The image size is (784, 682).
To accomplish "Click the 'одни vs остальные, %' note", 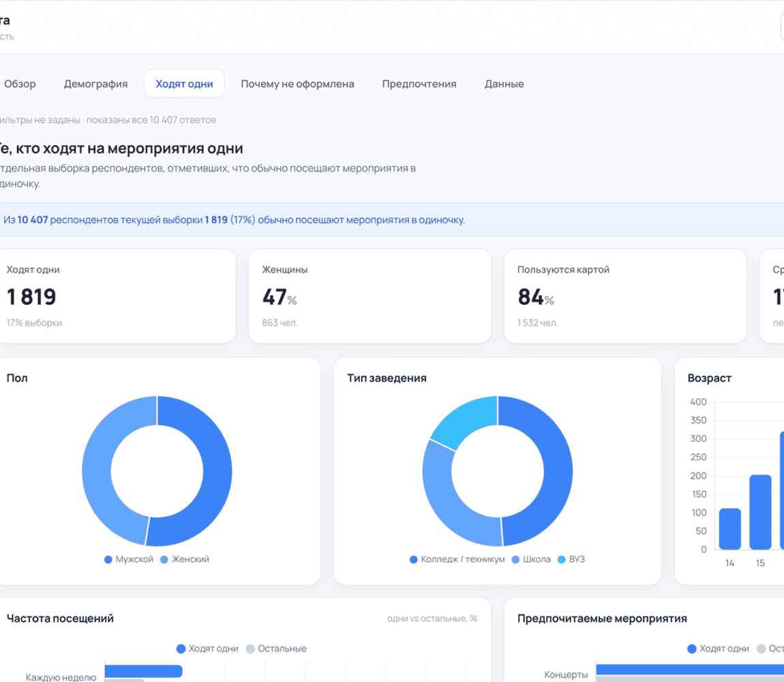I will [432, 619].
